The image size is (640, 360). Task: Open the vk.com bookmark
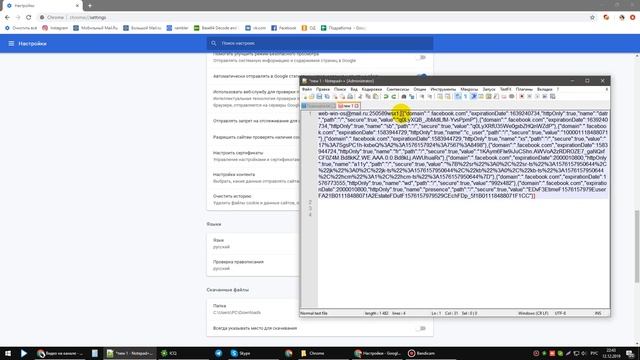click(x=256, y=28)
